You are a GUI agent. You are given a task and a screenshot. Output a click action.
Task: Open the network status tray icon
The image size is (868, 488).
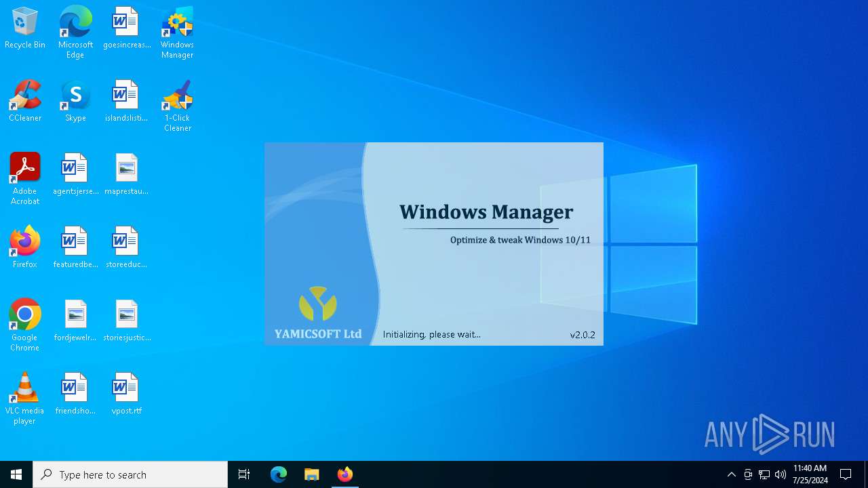pyautogui.click(x=764, y=474)
